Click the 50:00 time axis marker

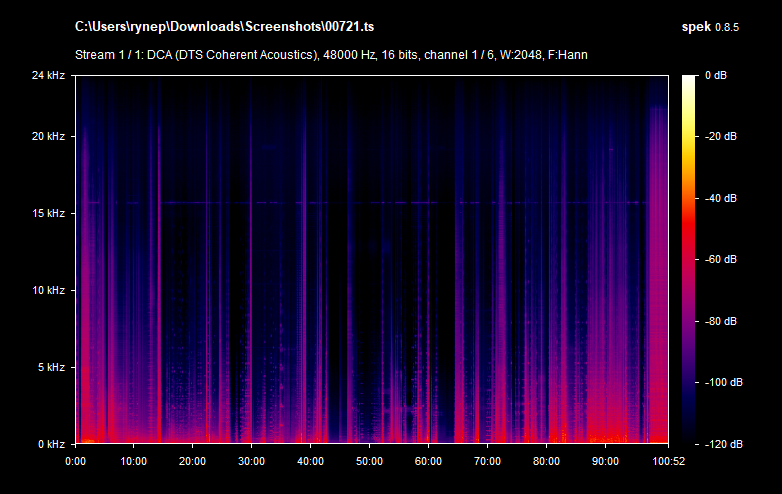[369, 461]
